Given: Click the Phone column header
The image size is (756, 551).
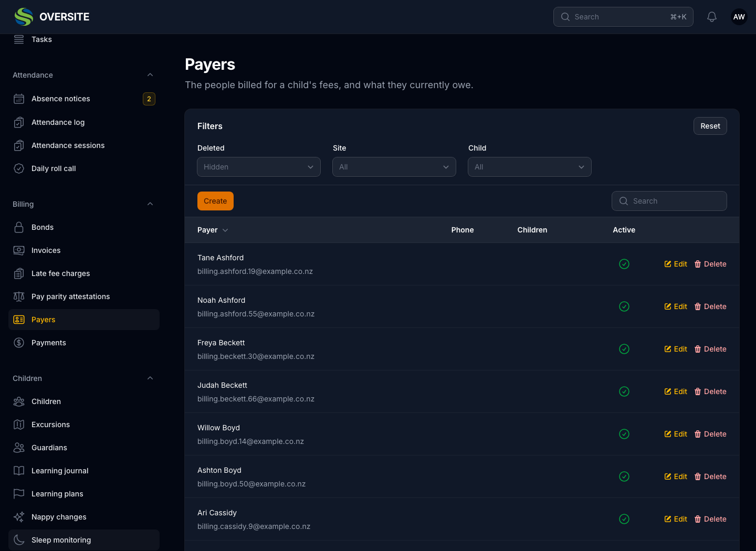Looking at the screenshot, I should coord(463,230).
